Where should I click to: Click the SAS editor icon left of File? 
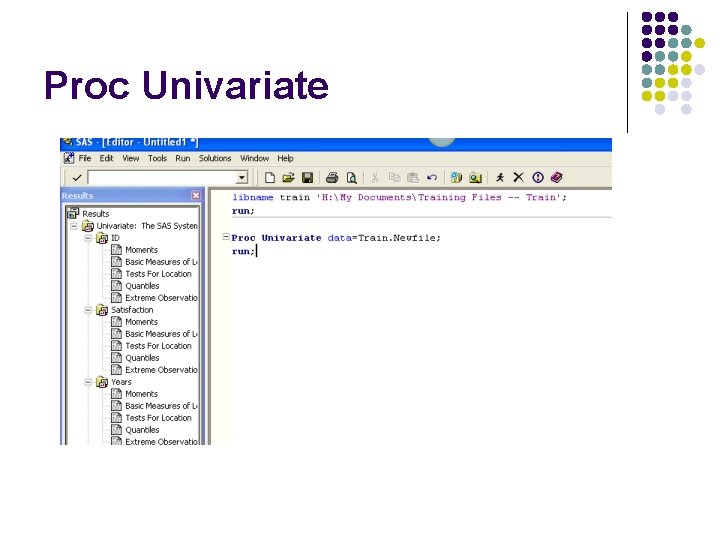coord(69,158)
